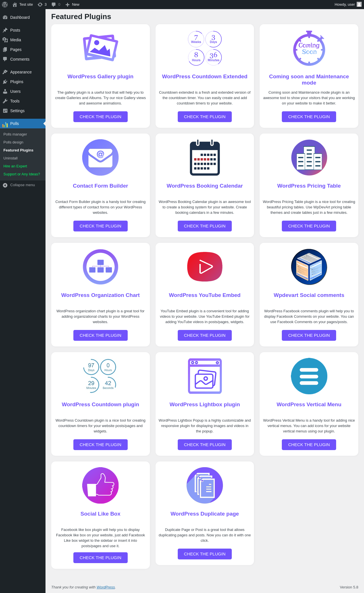Open WordPress Vertical Menu title link
This screenshot has height=593, width=364.
coord(309,405)
